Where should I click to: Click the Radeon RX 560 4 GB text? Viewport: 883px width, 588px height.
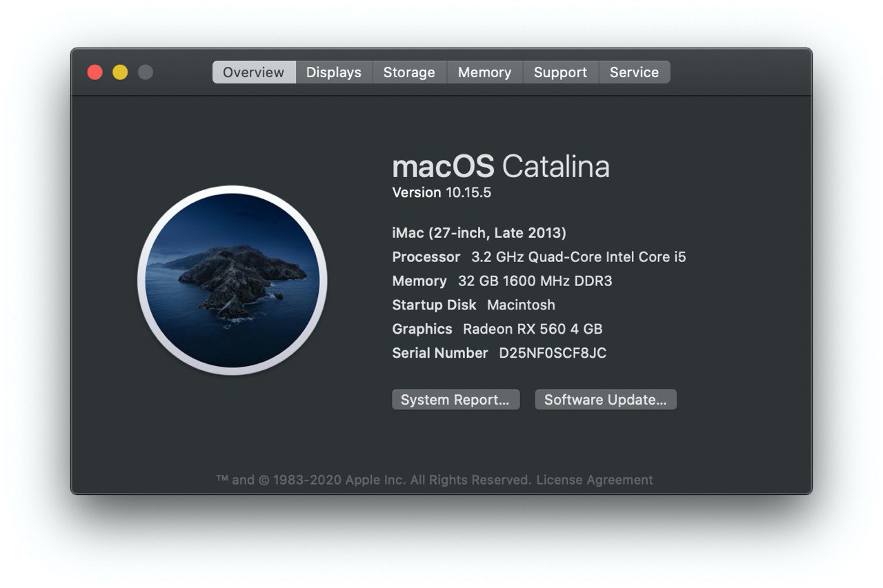[x=533, y=329]
